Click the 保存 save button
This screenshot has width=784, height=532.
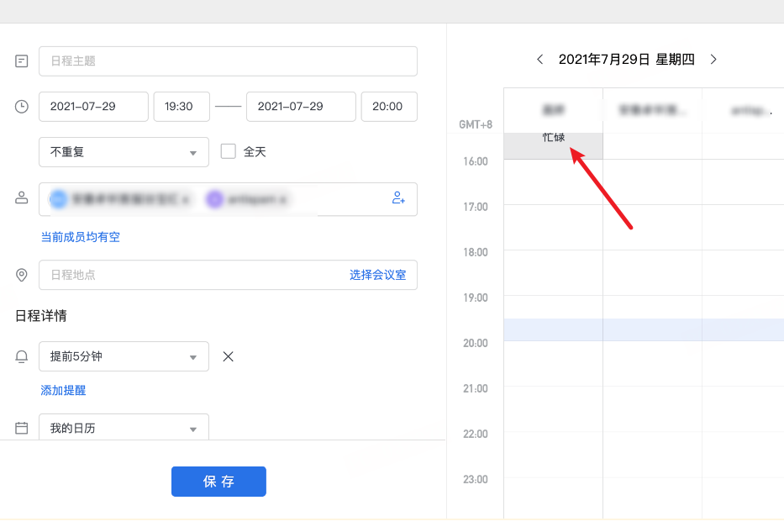tap(218, 482)
